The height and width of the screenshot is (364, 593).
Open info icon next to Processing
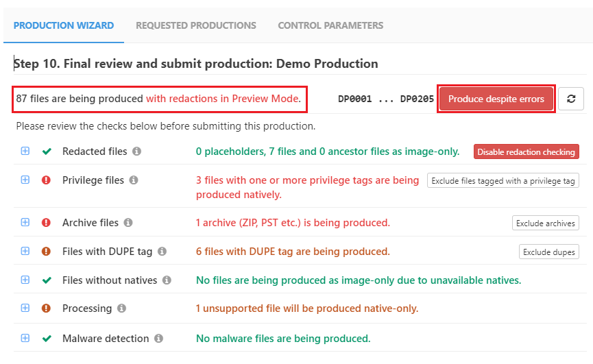121,308
